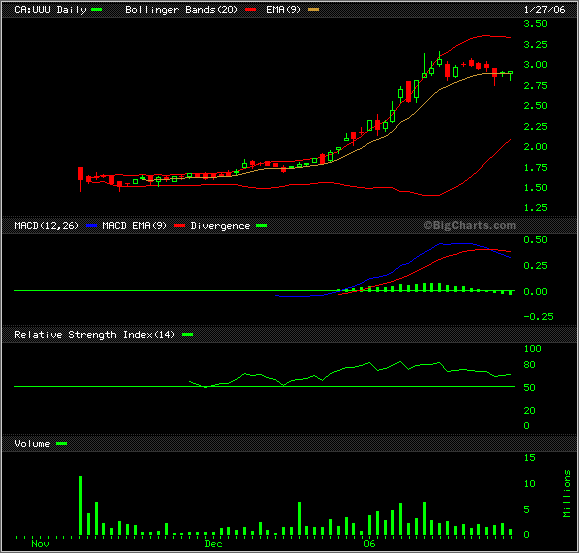Click the 'MACD EMA(9)' label

coord(134,226)
